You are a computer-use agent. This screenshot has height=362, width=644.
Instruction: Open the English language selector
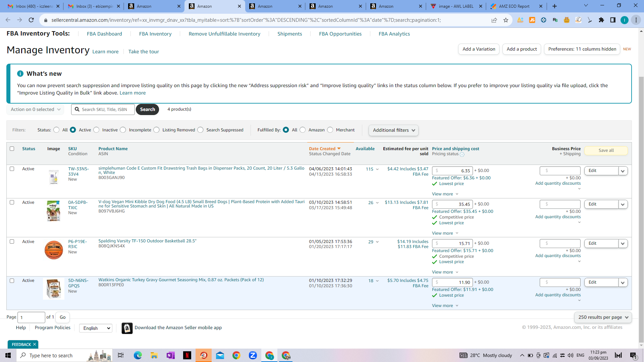click(x=96, y=328)
